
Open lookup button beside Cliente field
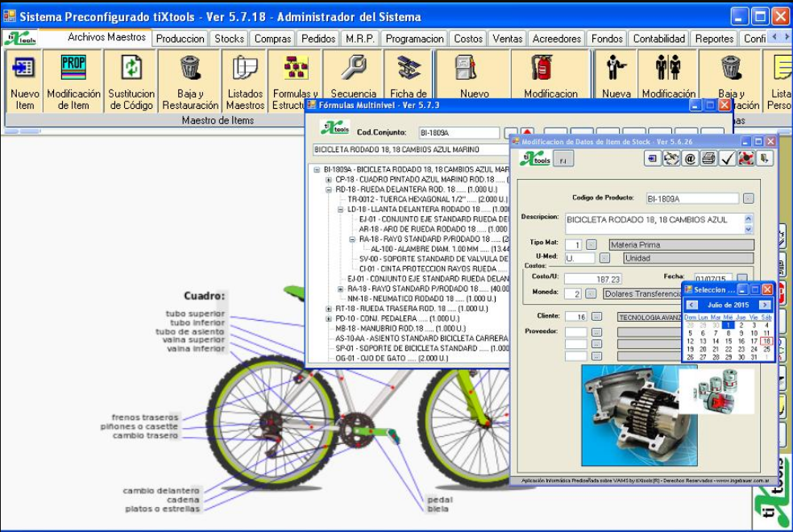point(597,317)
